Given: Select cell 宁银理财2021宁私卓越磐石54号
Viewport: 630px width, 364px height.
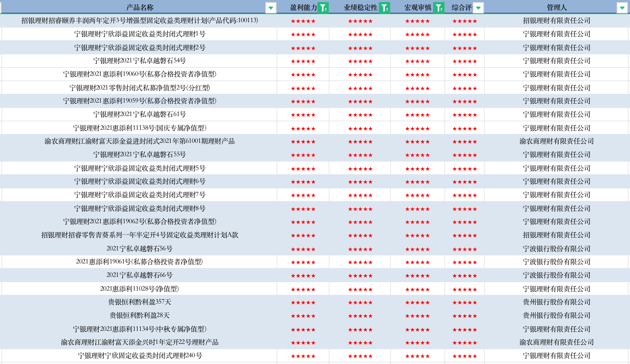Looking at the screenshot, I should (x=139, y=61).
